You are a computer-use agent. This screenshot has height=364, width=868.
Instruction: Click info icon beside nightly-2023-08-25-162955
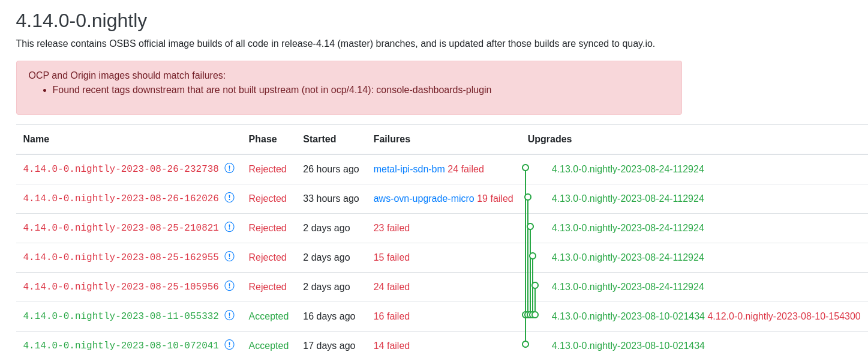point(229,256)
